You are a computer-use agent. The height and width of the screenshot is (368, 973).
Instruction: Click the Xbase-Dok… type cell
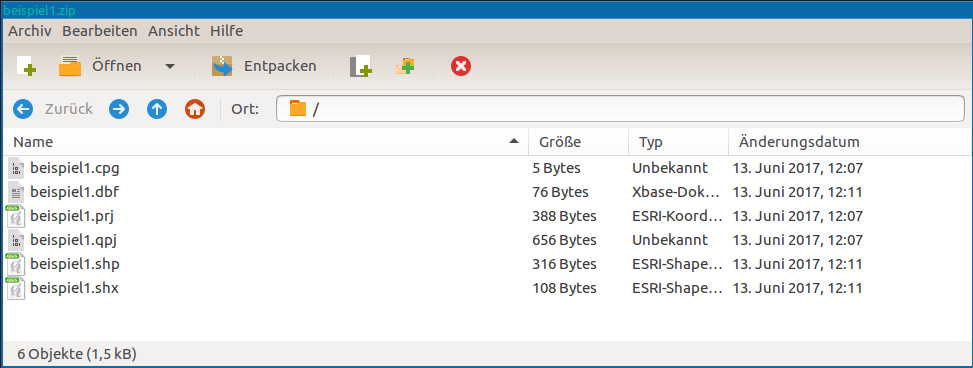coord(677,192)
